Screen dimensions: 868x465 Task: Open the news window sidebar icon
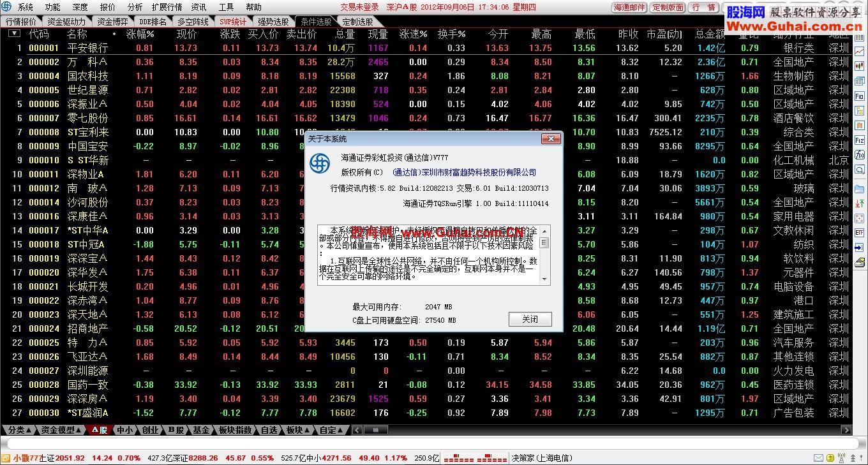point(859,81)
